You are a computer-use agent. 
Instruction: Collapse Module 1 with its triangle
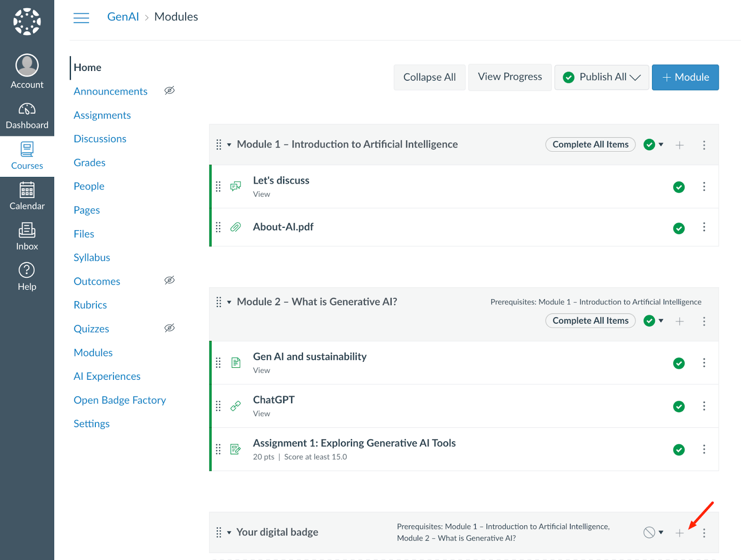coord(229,145)
